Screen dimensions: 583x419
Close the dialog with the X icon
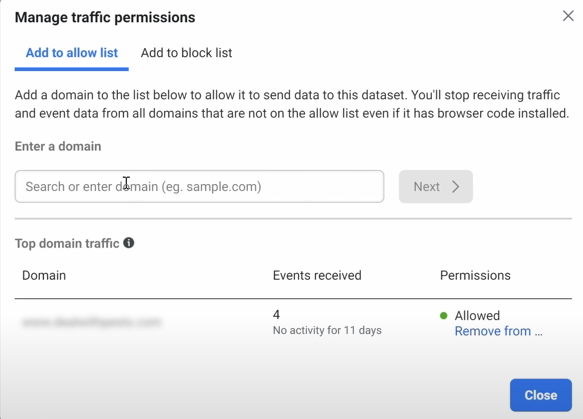568,16
